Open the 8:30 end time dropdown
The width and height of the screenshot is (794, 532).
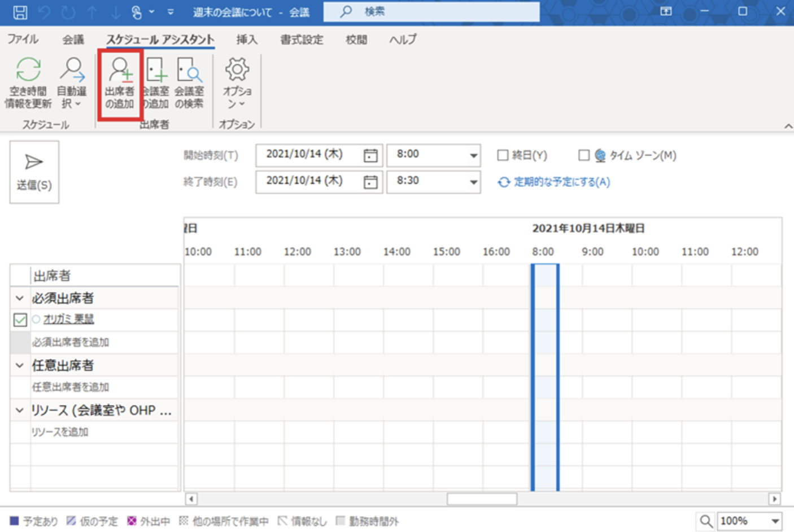473,182
